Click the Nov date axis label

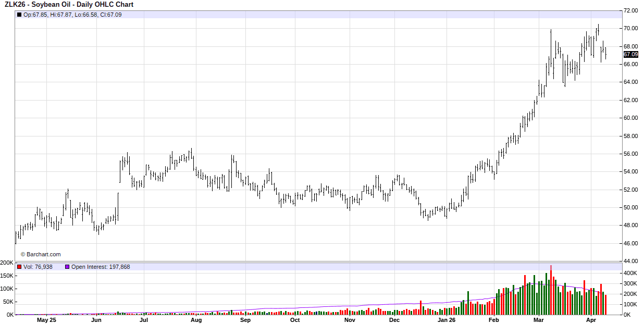pos(350,320)
